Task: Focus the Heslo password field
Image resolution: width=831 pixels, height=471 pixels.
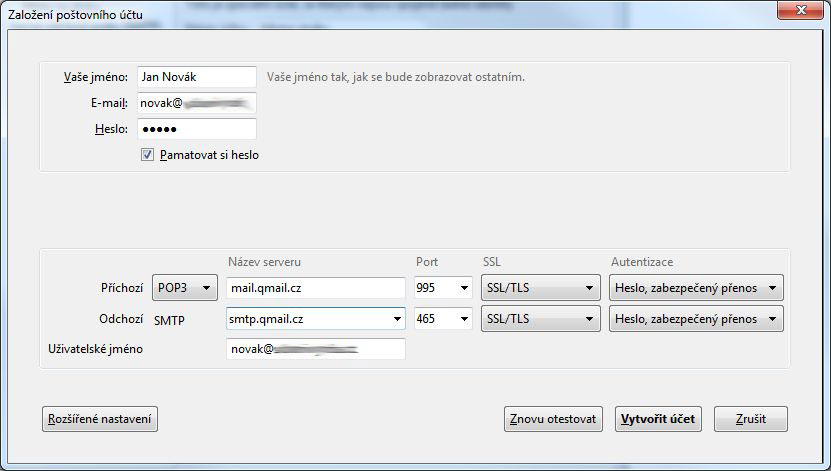Action: (197, 129)
